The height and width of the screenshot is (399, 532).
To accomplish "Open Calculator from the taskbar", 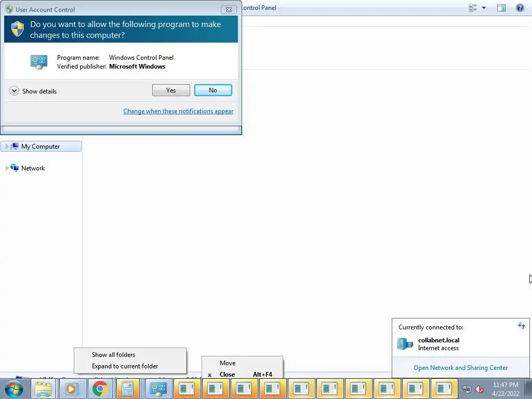I will coord(128,389).
